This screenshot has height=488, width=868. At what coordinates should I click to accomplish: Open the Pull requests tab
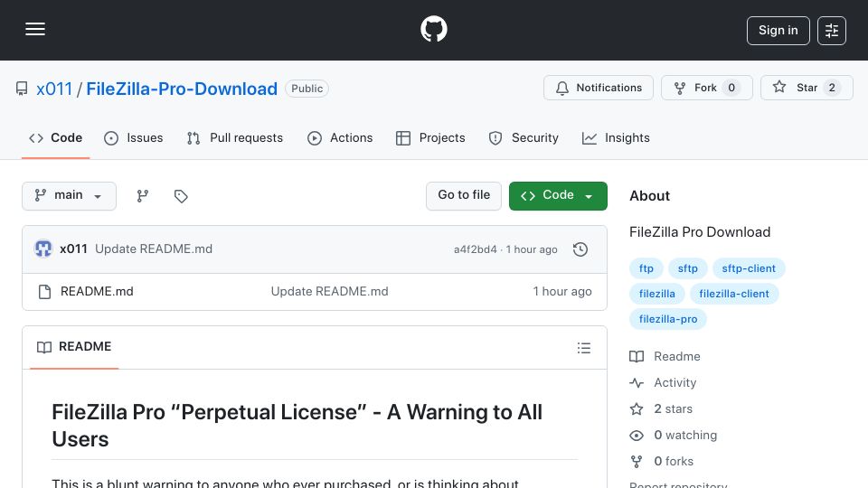point(235,137)
